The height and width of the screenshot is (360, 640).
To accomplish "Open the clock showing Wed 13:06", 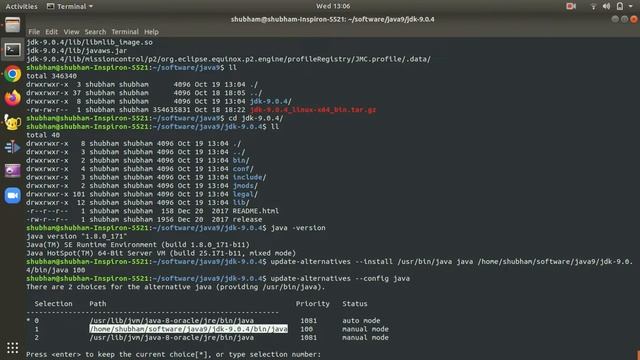I will click(333, 6).
